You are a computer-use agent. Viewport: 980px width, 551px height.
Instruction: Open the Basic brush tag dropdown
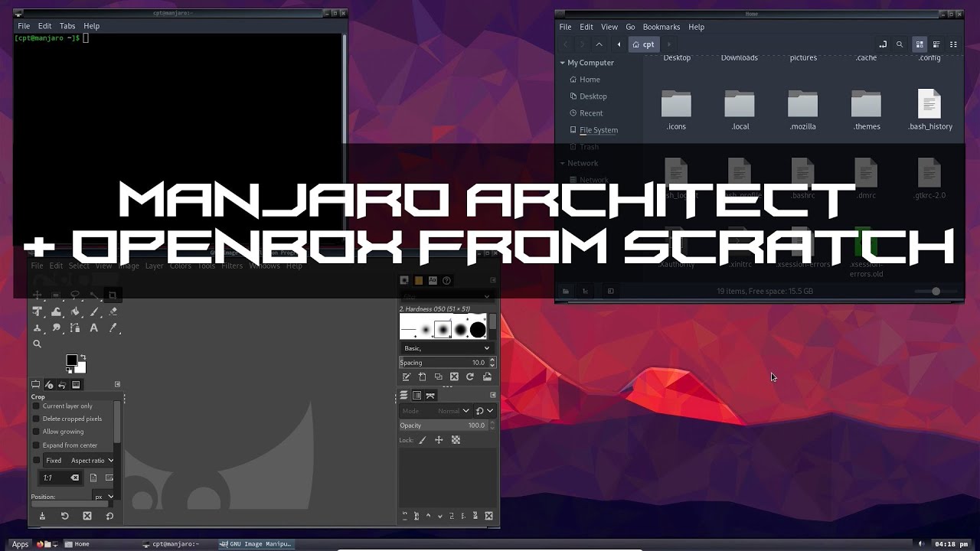(x=446, y=348)
